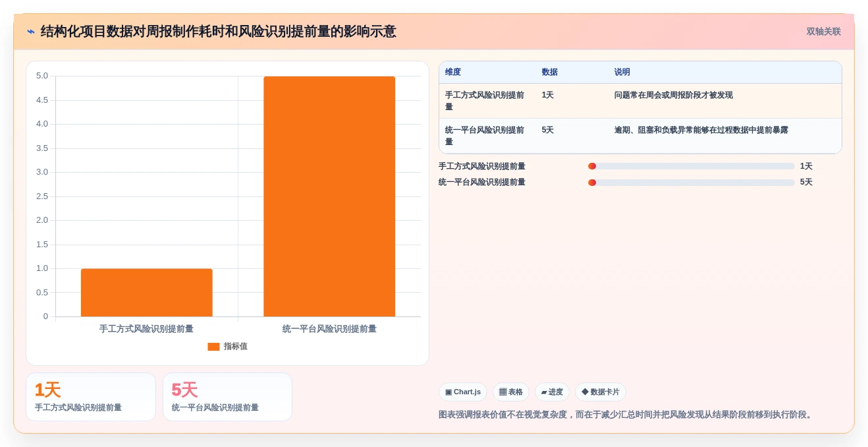The height and width of the screenshot is (447, 868).
Task: Click table cell 手工方式风险识别提前量
Action: (x=486, y=101)
